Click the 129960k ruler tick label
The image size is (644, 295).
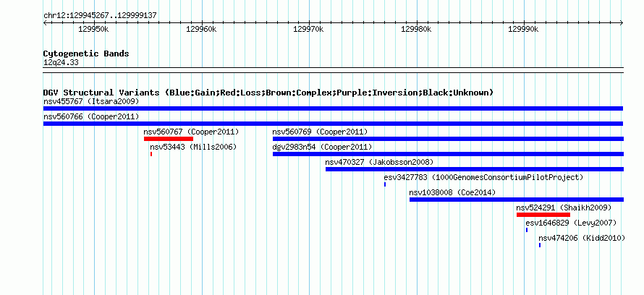[201, 29]
